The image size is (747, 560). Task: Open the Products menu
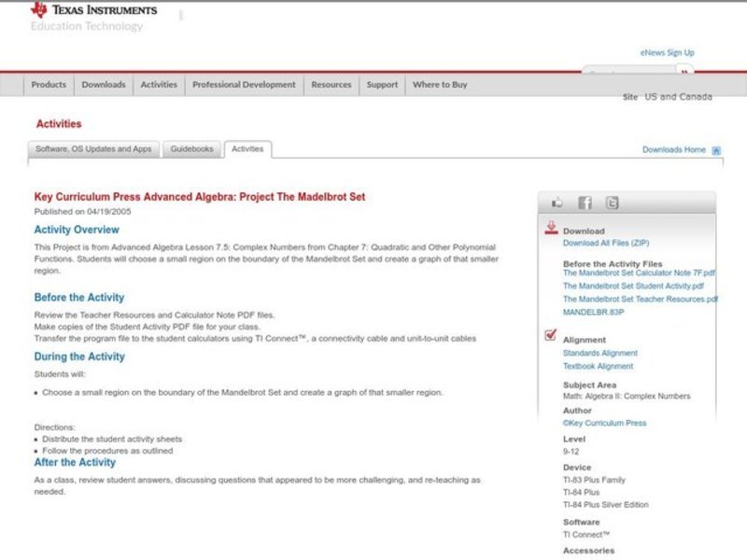pos(49,85)
